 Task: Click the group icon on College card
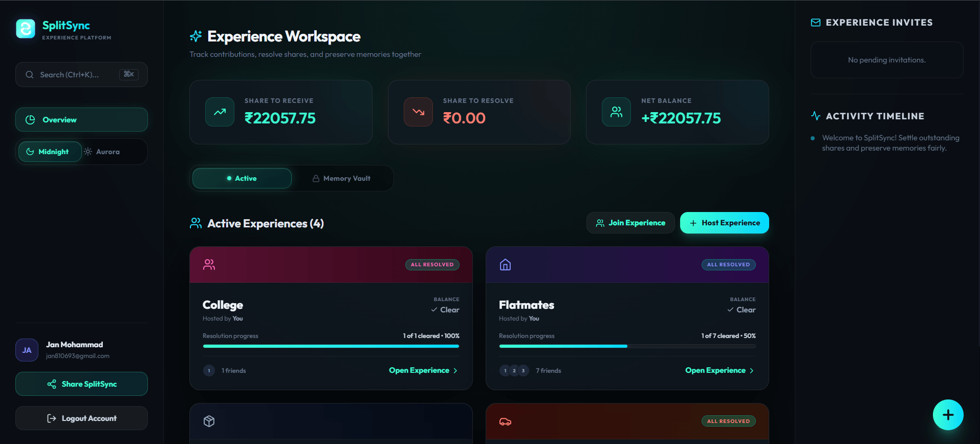tap(209, 265)
